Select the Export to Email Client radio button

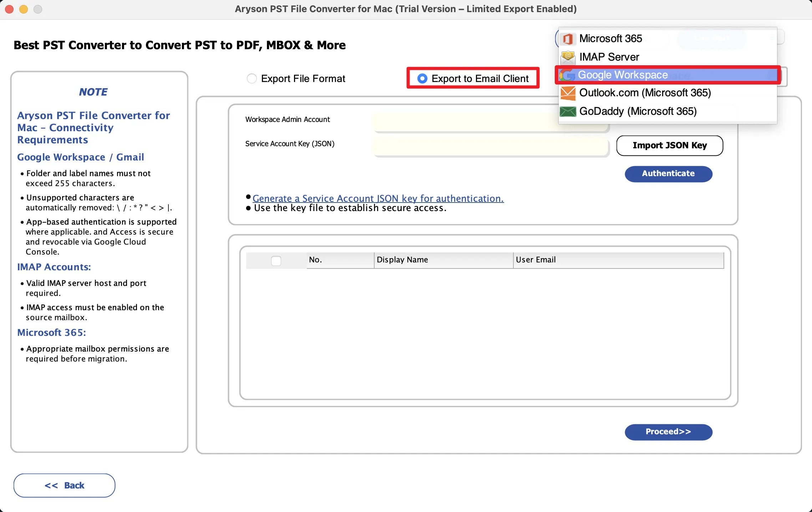[x=422, y=78]
